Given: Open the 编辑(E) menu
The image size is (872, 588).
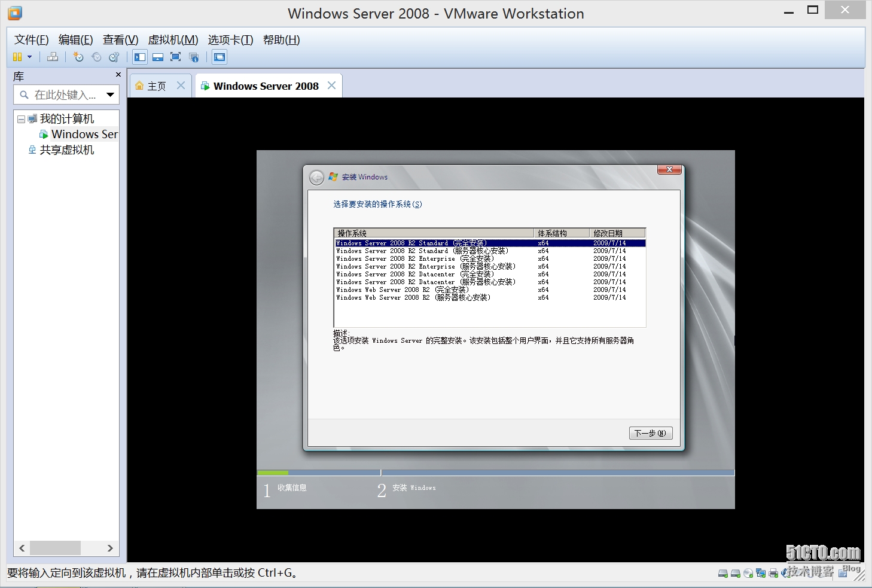Looking at the screenshot, I should 75,40.
